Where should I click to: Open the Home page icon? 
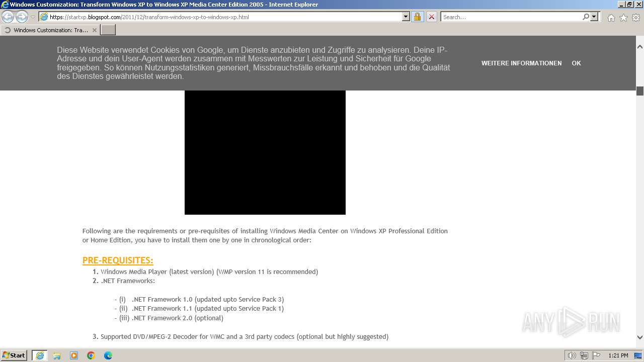pos(611,18)
